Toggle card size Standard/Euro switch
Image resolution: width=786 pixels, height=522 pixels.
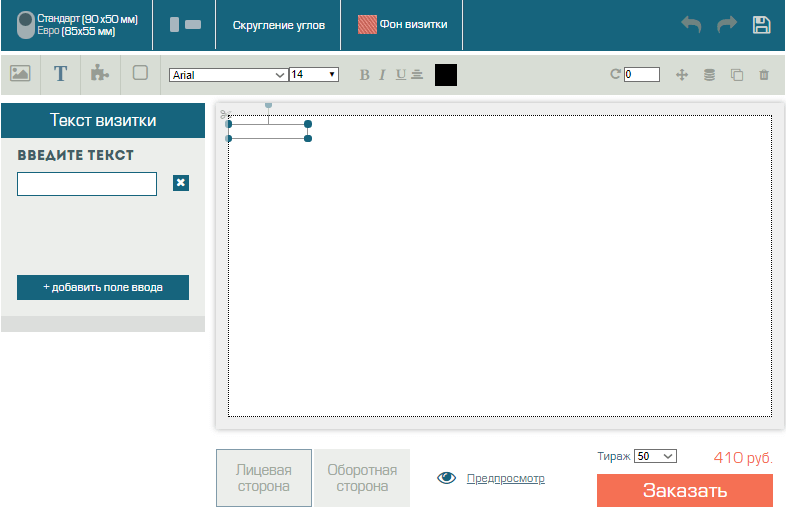tap(25, 25)
